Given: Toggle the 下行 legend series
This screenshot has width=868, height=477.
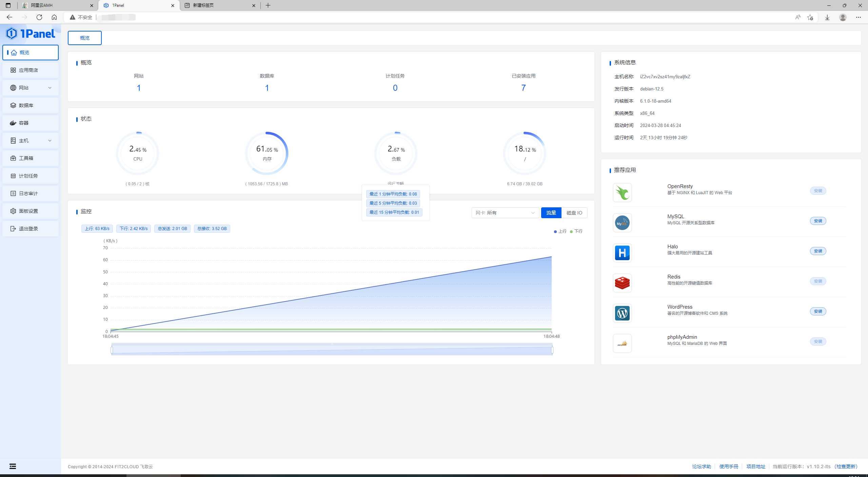Looking at the screenshot, I should click(576, 231).
